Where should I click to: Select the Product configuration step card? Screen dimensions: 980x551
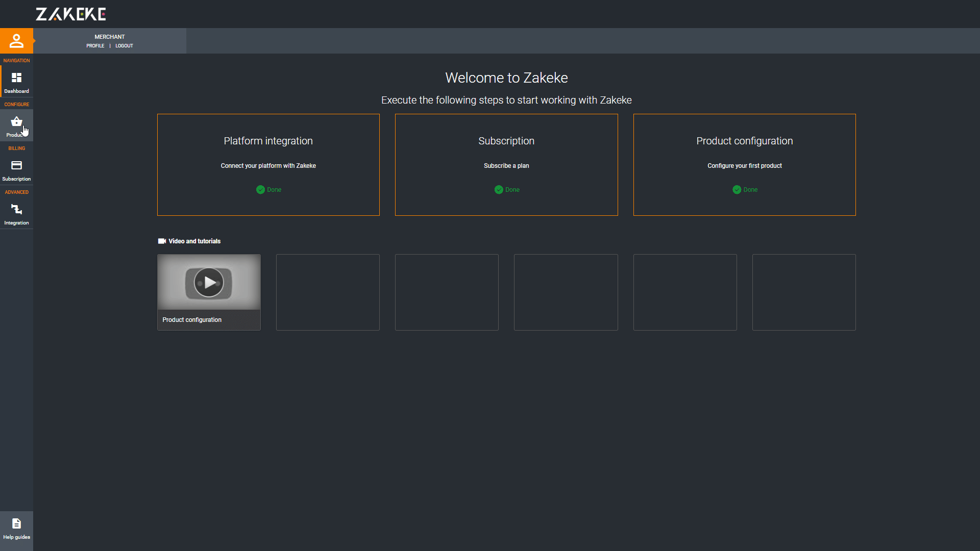[745, 165]
